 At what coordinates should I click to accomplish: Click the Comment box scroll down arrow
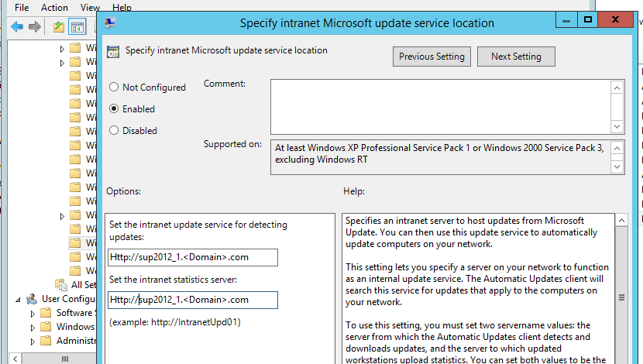point(617,126)
